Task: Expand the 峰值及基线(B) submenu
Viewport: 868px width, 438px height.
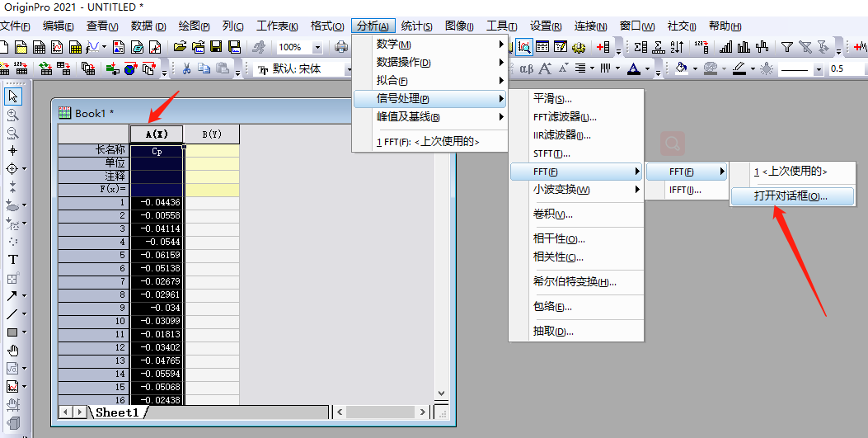Action: [430, 117]
